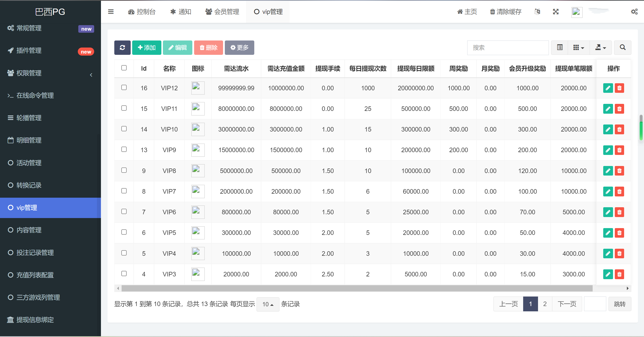Click the green 添加 button
The width and height of the screenshot is (644, 337).
147,48
